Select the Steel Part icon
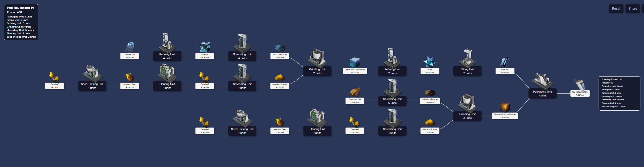 coord(505,62)
